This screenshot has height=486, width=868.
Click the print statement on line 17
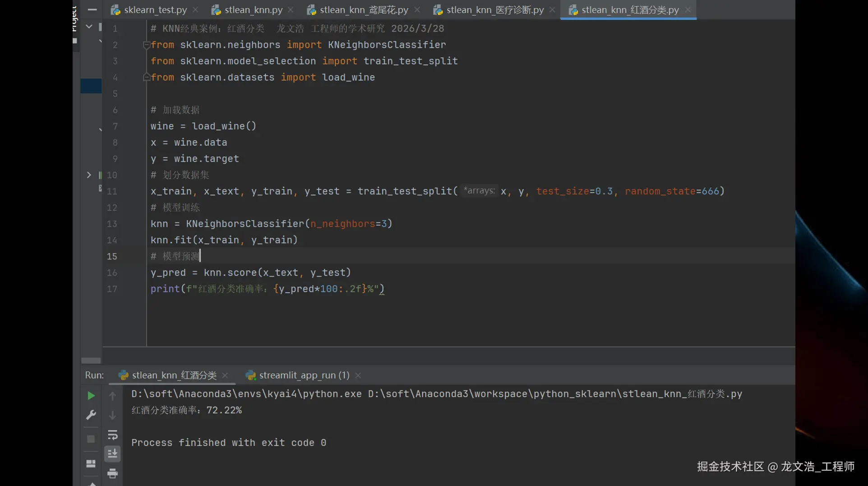tap(268, 288)
